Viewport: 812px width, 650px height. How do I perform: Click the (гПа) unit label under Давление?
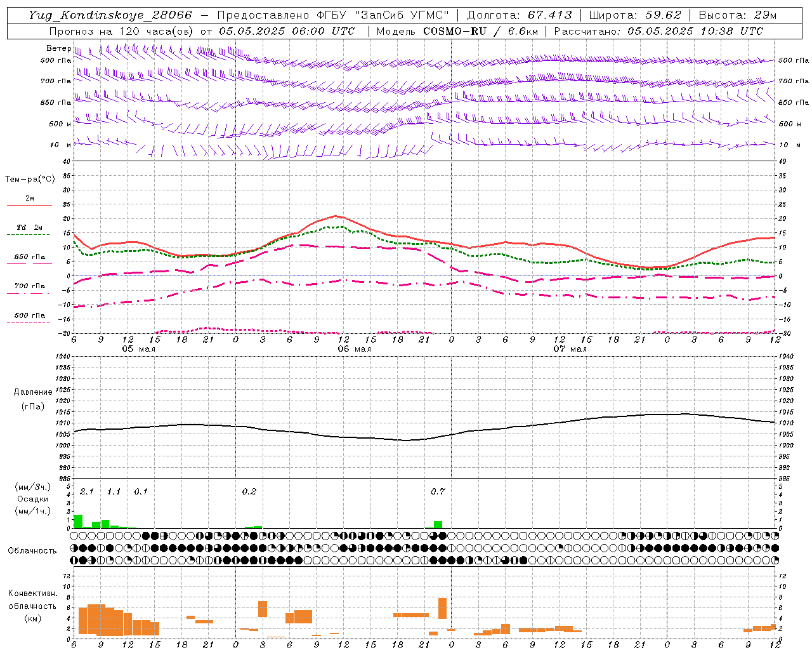coord(33,407)
